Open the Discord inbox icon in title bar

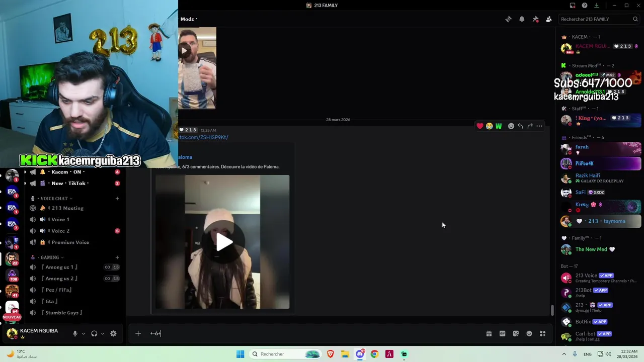573,6
